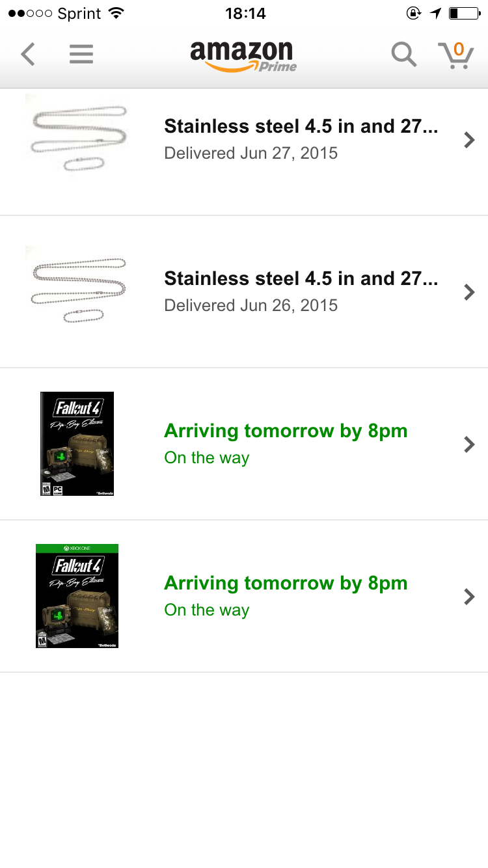Tap the 18:14 clock in status bar
This screenshot has height=868, width=488.
[x=245, y=13]
